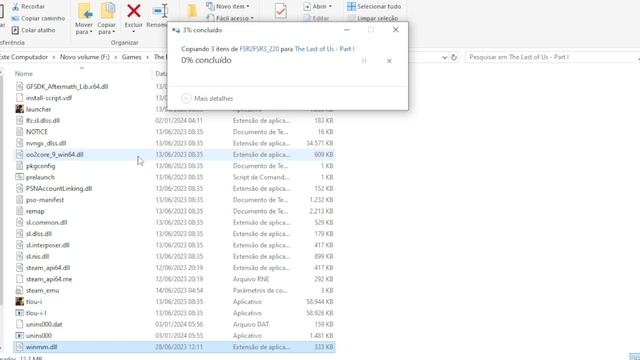This screenshot has height=360, width=640.
Task: Click the 609 KB size cell
Action: click(323, 155)
